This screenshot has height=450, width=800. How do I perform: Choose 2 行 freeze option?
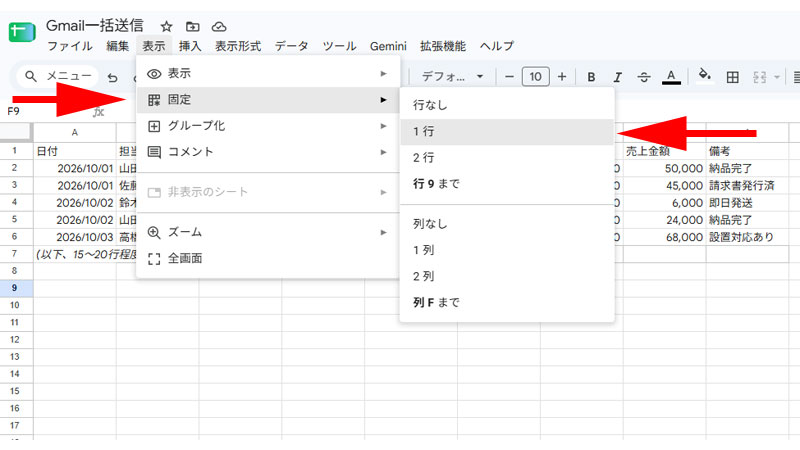pyautogui.click(x=507, y=158)
